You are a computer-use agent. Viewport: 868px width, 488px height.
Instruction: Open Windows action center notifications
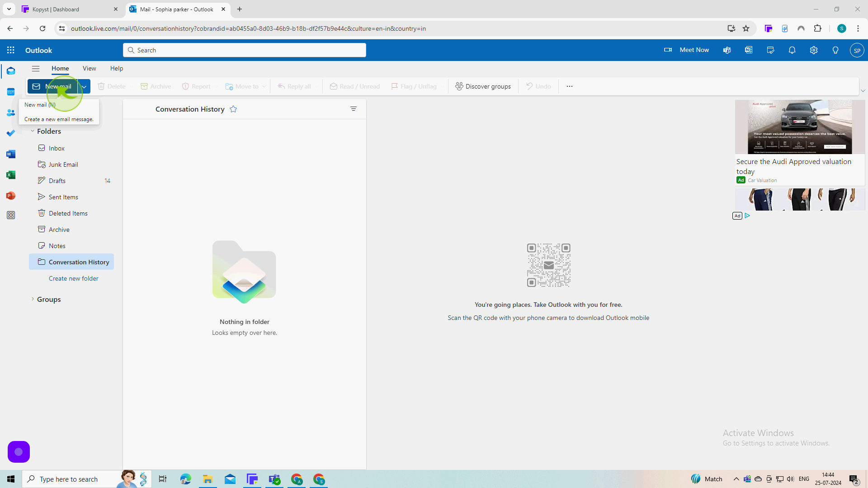854,479
